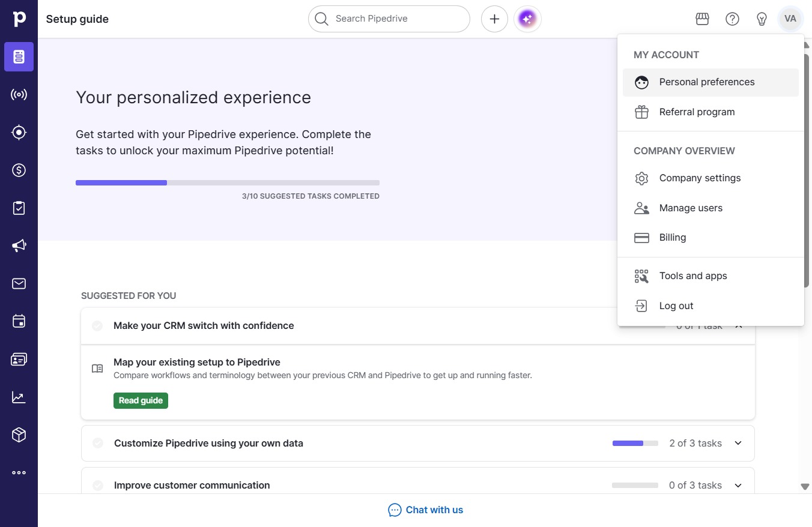Open Billing menu item
Image resolution: width=812 pixels, height=527 pixels.
click(x=710, y=238)
